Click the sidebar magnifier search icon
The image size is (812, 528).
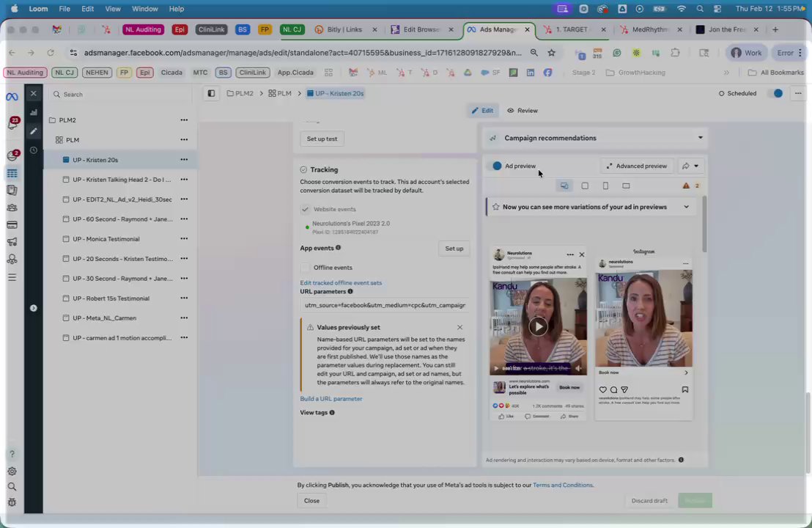point(12,487)
